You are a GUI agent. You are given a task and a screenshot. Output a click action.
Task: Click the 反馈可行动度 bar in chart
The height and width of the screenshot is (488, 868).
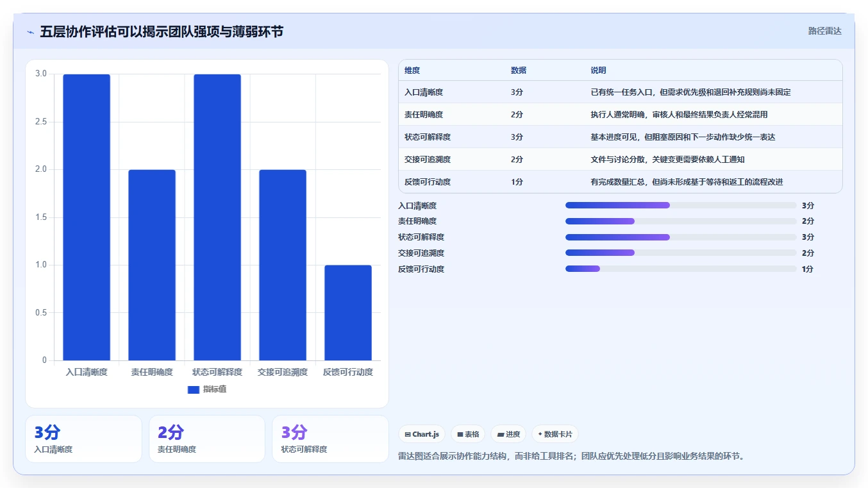point(348,313)
